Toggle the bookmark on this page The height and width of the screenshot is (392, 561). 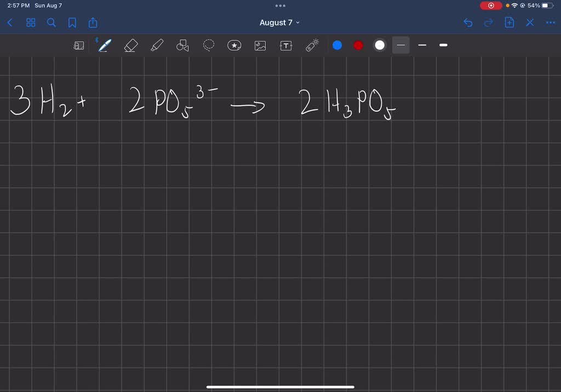[72, 22]
